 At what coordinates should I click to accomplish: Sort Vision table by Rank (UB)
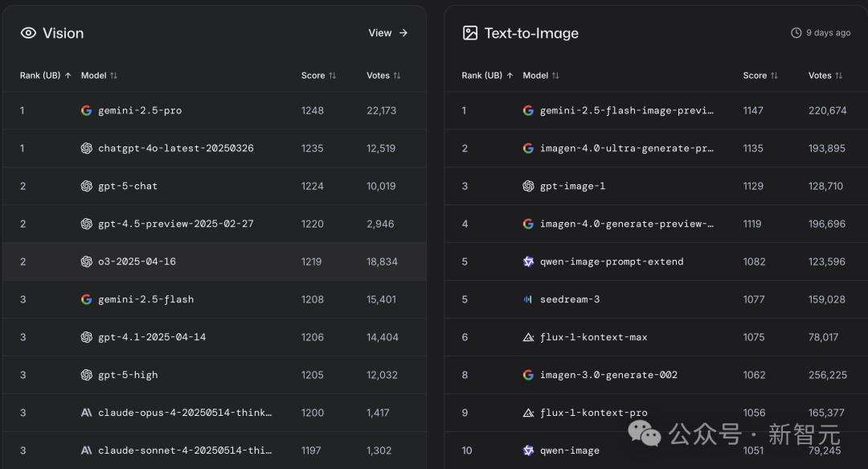tap(45, 76)
